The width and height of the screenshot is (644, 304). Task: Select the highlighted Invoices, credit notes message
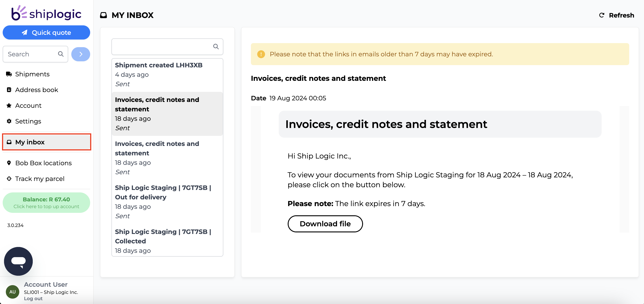click(x=167, y=114)
